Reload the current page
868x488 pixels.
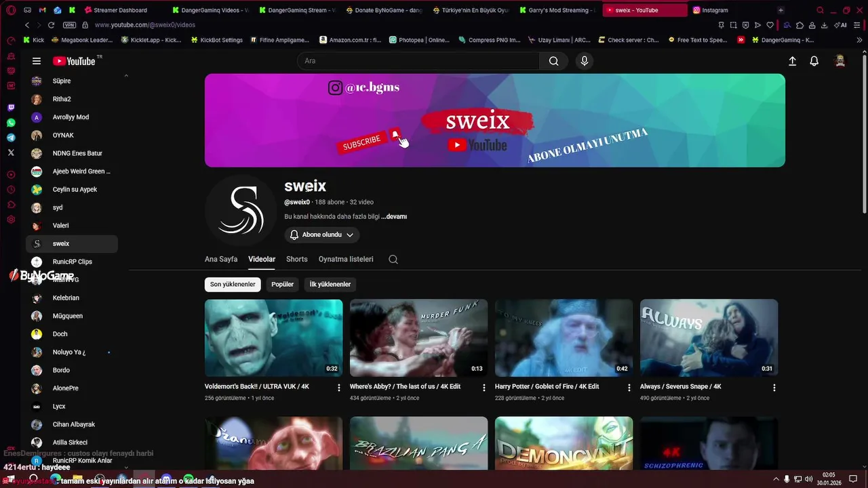[51, 25]
